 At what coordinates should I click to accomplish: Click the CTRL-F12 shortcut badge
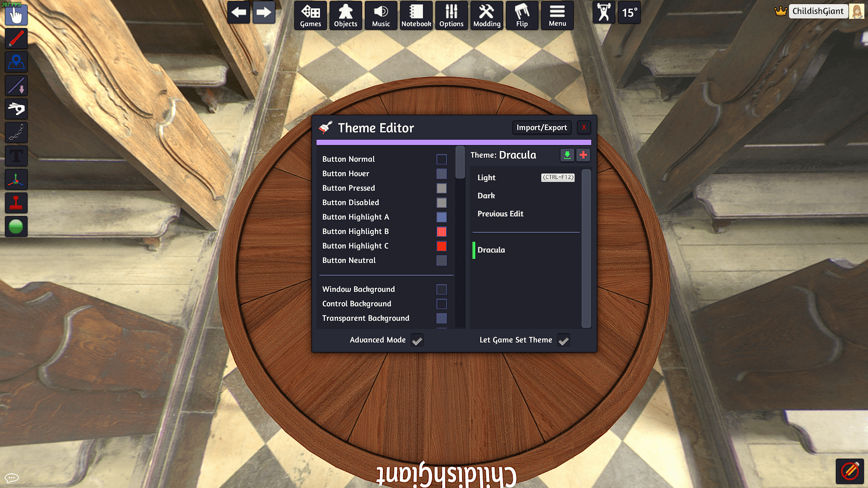(x=558, y=178)
